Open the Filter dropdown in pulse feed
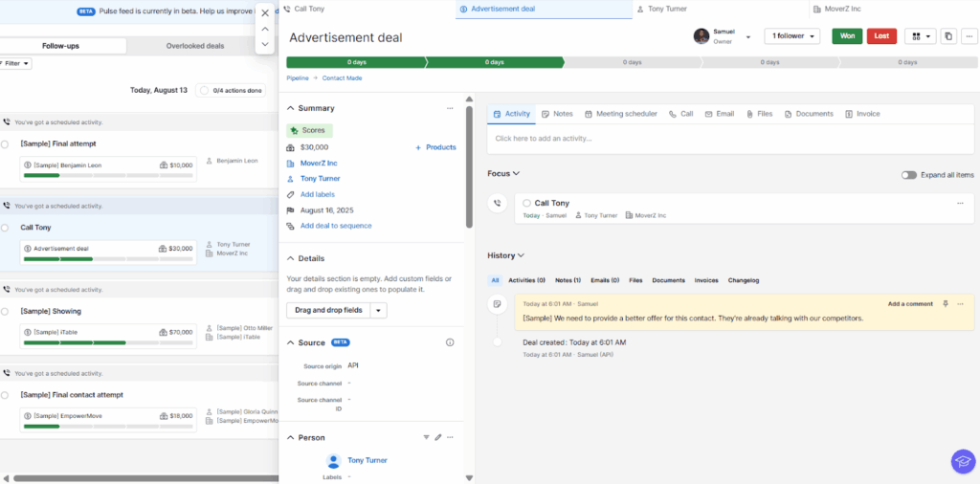This screenshot has height=484, width=980. coord(16,63)
